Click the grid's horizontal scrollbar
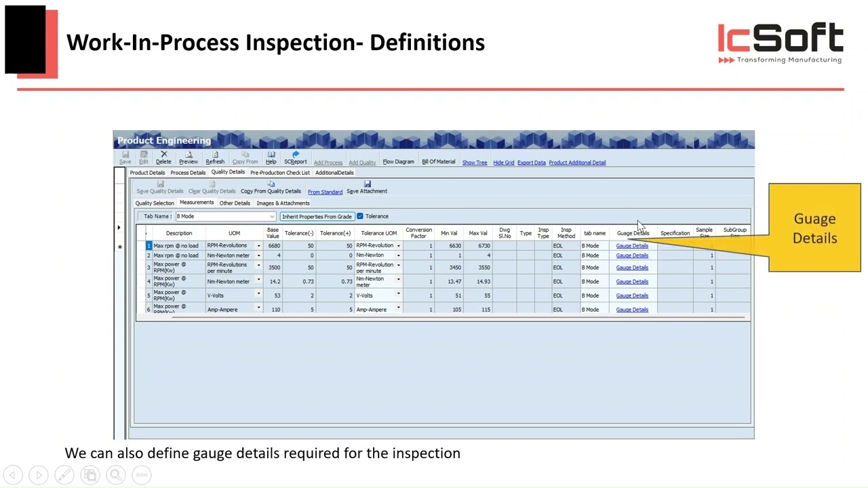 458,317
